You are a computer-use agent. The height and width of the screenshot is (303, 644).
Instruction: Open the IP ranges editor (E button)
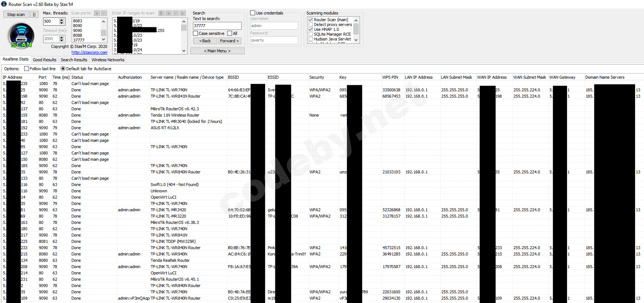click(x=161, y=13)
